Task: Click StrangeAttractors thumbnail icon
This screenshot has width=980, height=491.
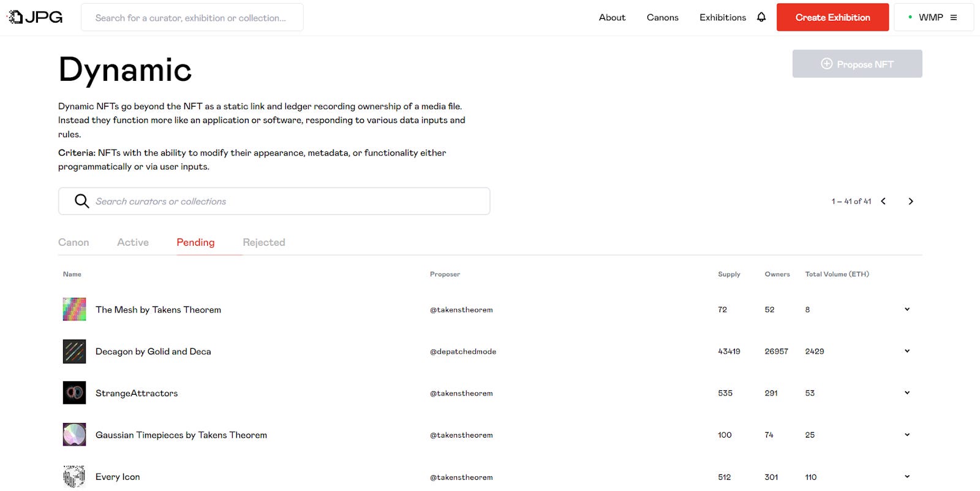Action: (x=74, y=393)
